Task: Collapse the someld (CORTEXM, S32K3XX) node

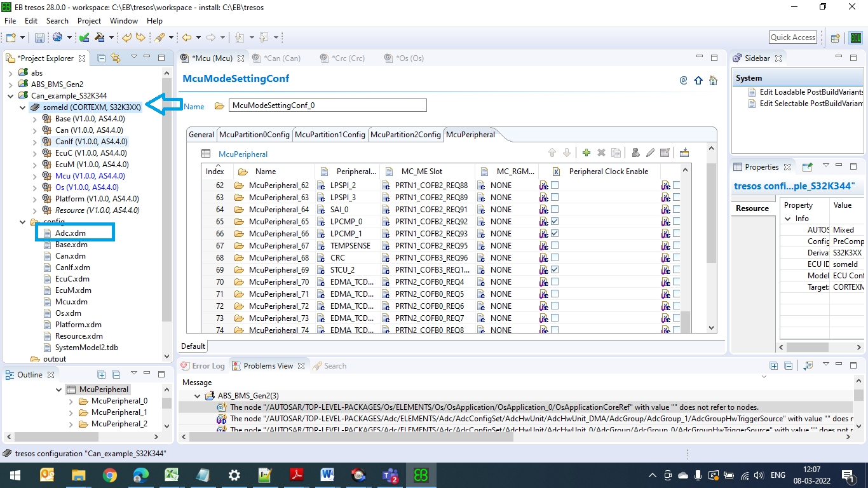Action: [x=22, y=106]
